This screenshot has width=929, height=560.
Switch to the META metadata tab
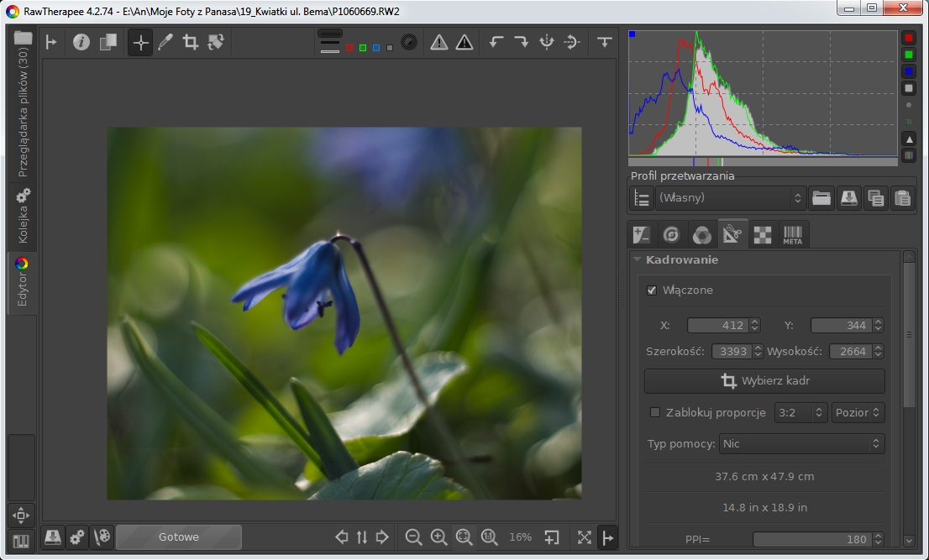[x=792, y=235]
